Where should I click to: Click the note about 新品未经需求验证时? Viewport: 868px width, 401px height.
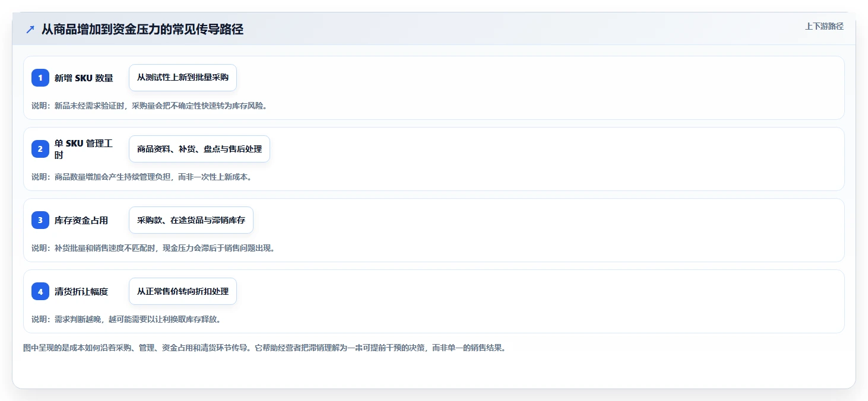pyautogui.click(x=149, y=106)
